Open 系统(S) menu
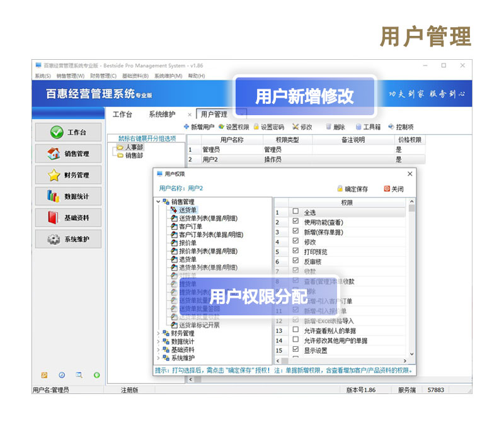504x428 pixels. click(x=43, y=76)
